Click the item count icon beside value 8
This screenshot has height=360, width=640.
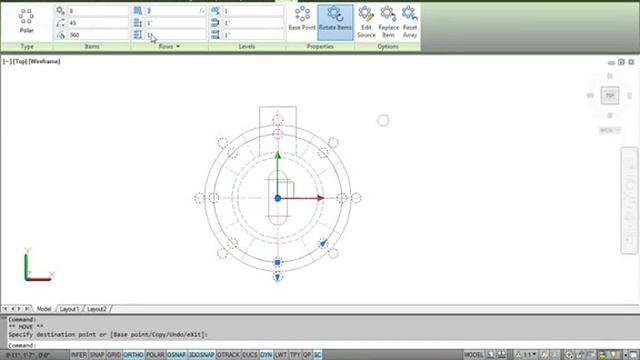(x=60, y=11)
